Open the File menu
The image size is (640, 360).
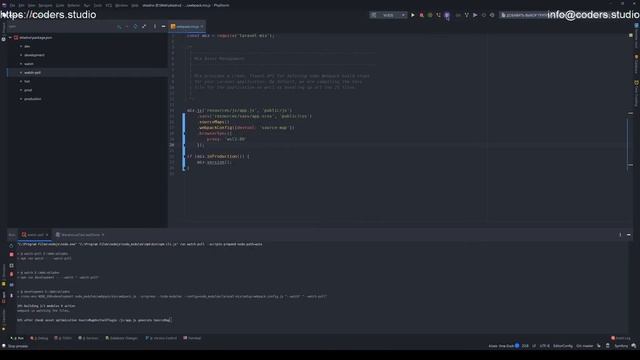(x=12, y=5)
